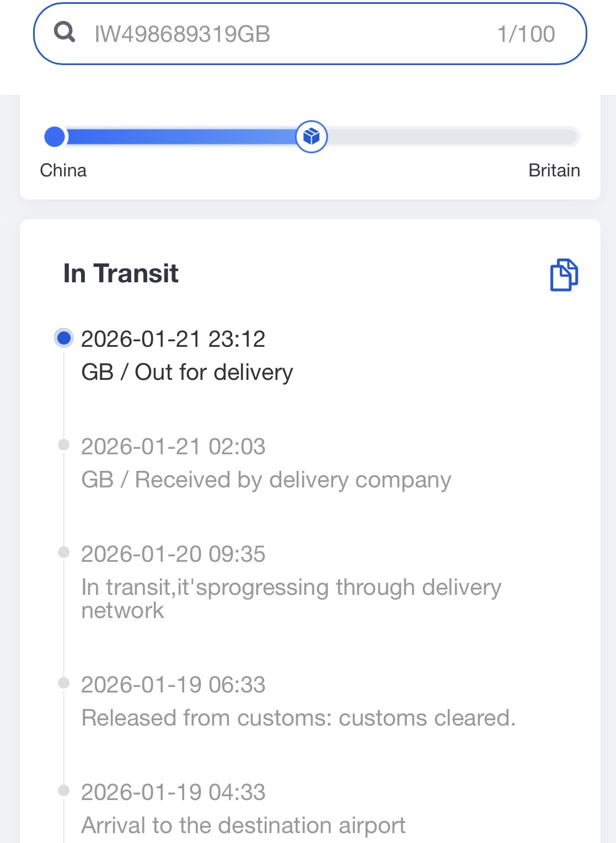The width and height of the screenshot is (616, 843).
Task: Select the 2026-01-20 09:35 timeline dot
Action: 64,552
